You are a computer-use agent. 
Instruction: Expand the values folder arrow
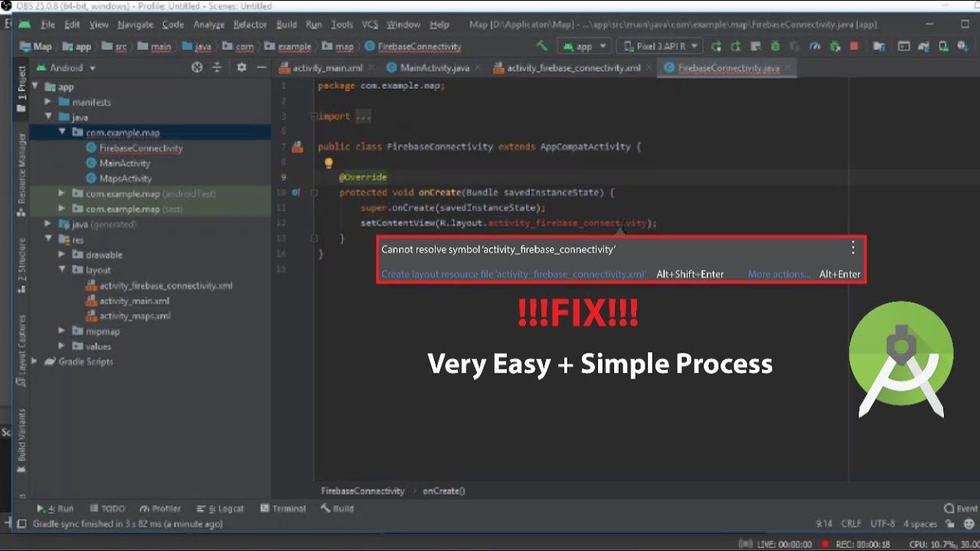61,347
